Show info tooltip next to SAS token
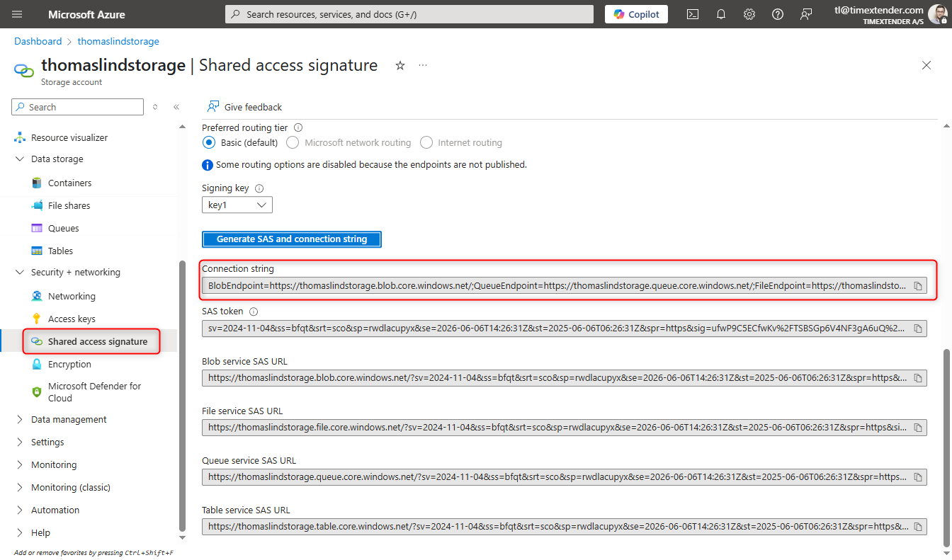This screenshot has width=952, height=560. pyautogui.click(x=254, y=312)
